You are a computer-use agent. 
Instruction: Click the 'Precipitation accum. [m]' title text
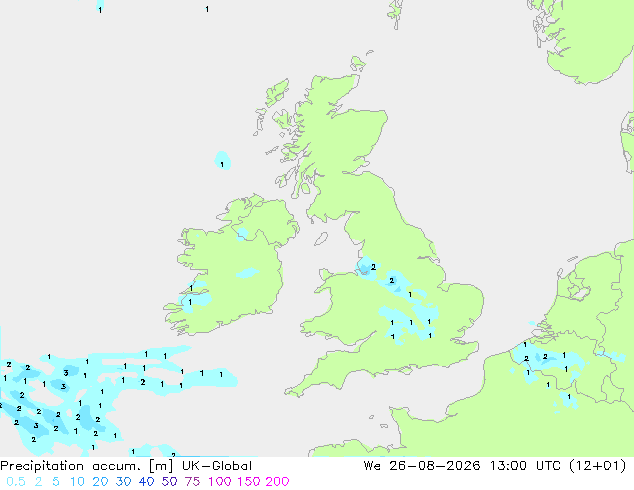[87, 466]
